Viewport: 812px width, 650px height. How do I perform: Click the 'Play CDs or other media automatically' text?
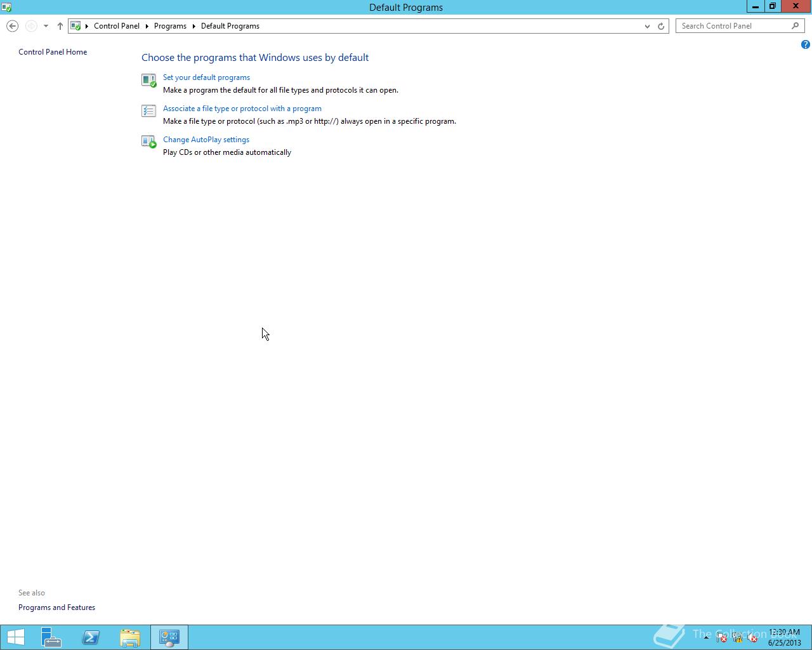coord(227,152)
